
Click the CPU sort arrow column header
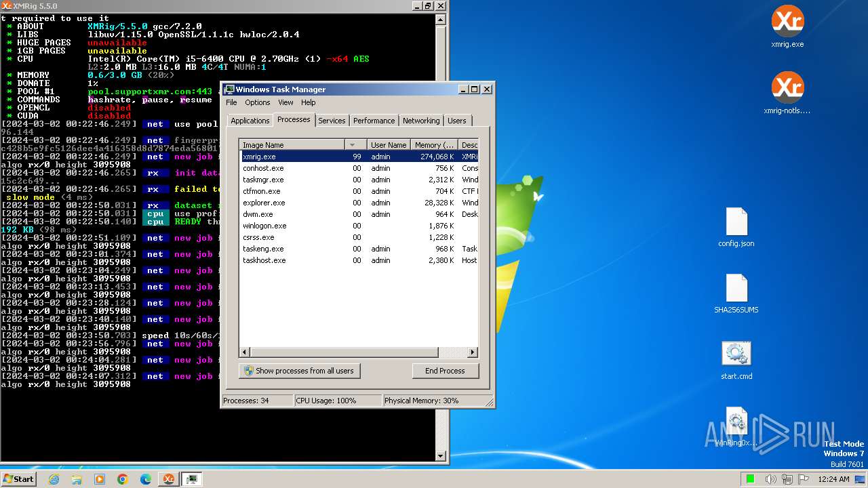pos(355,145)
